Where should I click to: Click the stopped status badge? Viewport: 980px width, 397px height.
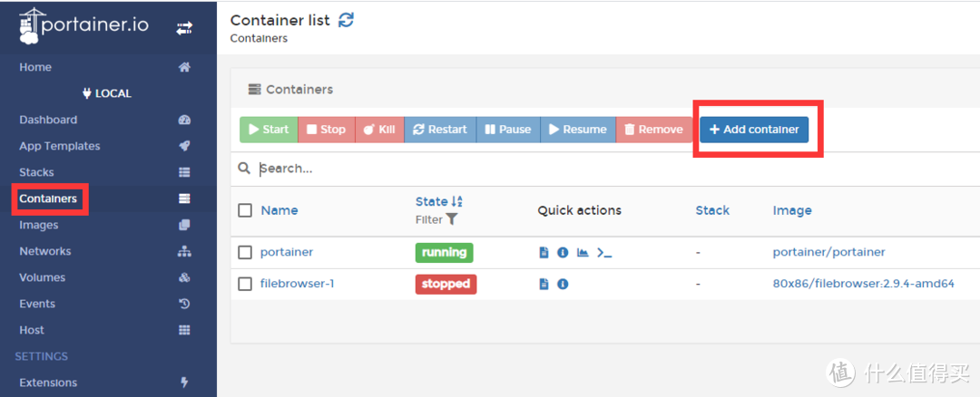tap(446, 284)
